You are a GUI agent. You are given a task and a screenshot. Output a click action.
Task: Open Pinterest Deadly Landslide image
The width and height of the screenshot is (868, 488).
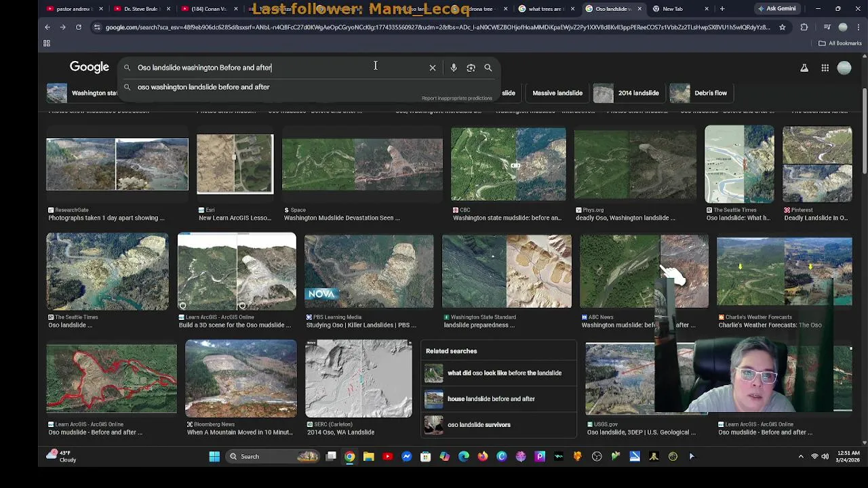point(817,164)
